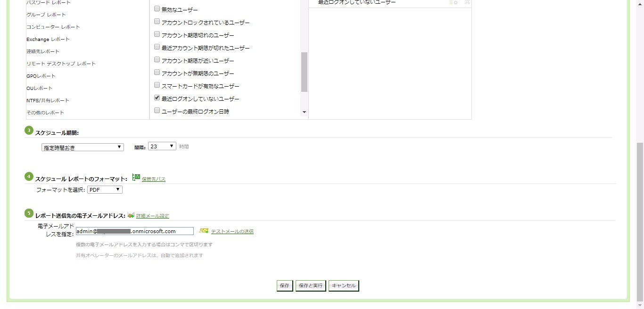This screenshot has width=644, height=309.
Task: Tick 最近アカウント期限が切れたユーザー checkbox
Action: 157,47
